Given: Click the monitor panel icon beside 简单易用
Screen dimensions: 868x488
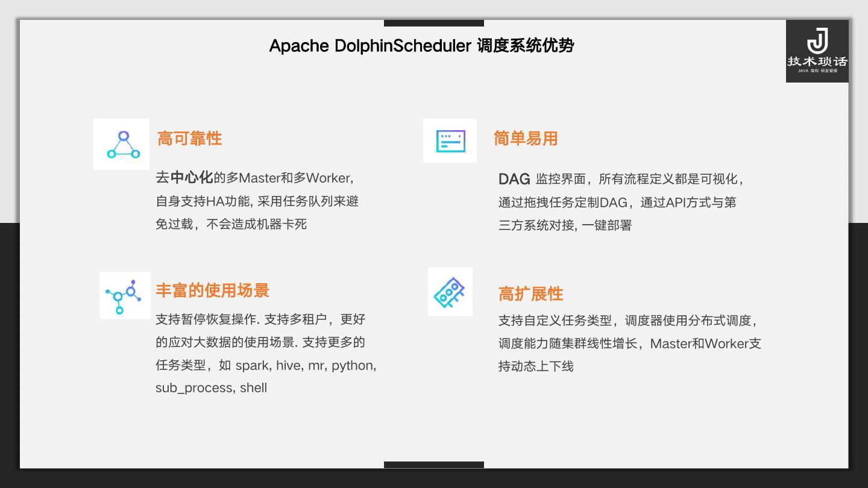Looking at the screenshot, I should 450,141.
